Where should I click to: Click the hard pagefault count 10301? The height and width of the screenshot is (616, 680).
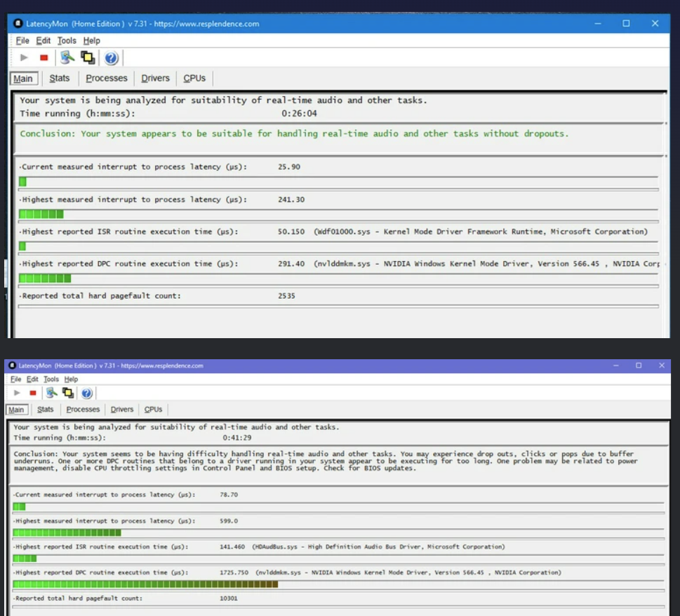coord(229,598)
